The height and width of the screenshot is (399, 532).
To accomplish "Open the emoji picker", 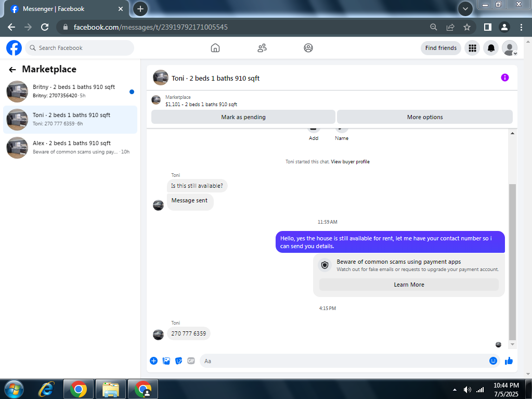I will click(493, 361).
